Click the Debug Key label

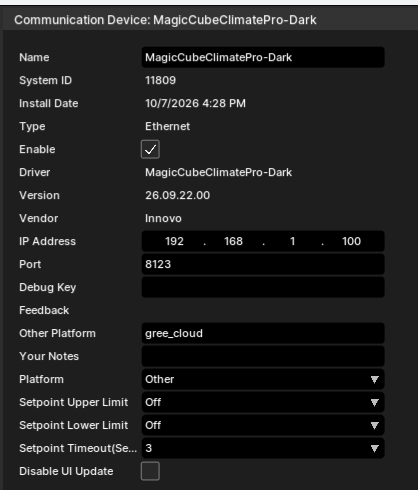pos(48,287)
